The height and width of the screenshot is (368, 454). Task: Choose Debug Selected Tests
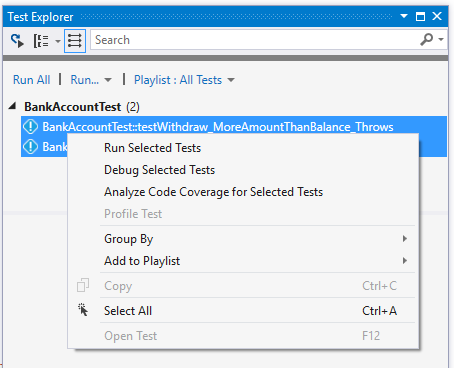pos(243,170)
